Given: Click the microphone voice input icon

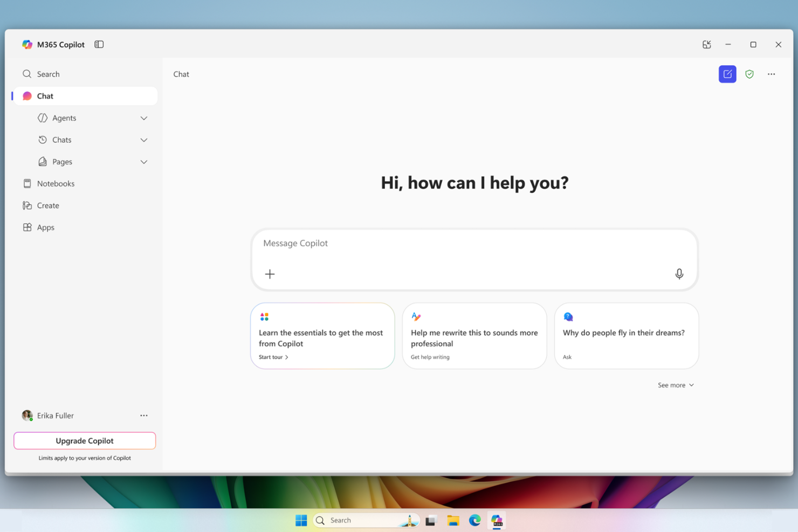Looking at the screenshot, I should 679,274.
